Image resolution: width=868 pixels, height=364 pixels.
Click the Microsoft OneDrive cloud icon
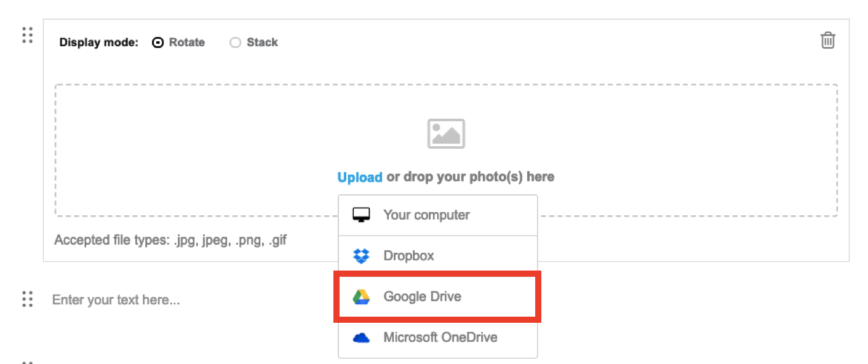361,338
